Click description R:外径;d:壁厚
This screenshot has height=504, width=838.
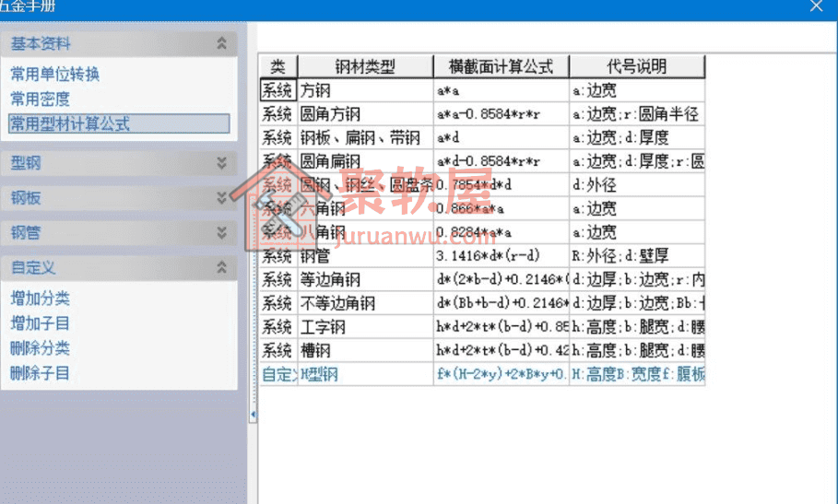click(637, 256)
